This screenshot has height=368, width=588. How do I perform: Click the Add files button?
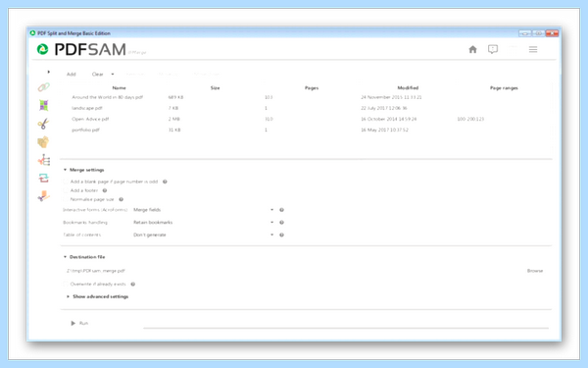[x=72, y=75]
